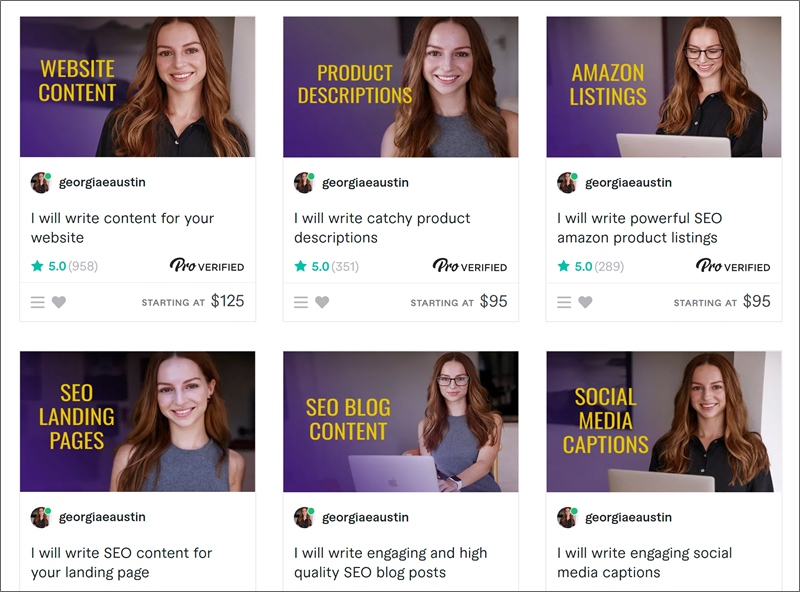Open the SEO Landing Pages gig thumbnail
The height and width of the screenshot is (592, 800).
pos(137,421)
